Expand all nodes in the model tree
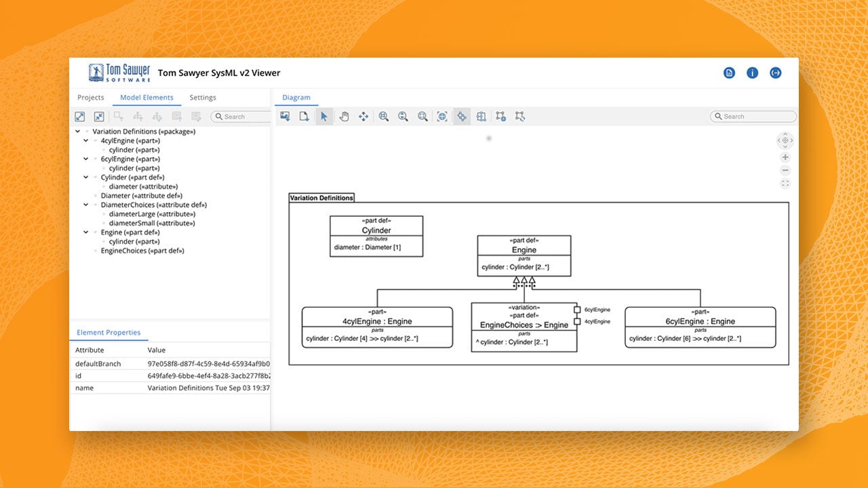 click(x=80, y=117)
